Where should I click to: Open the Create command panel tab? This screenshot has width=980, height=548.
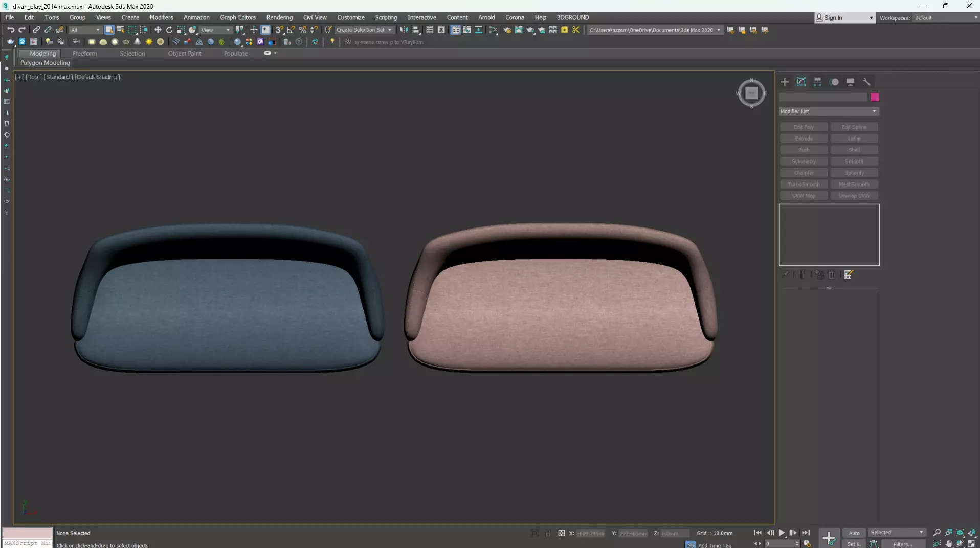click(x=785, y=82)
